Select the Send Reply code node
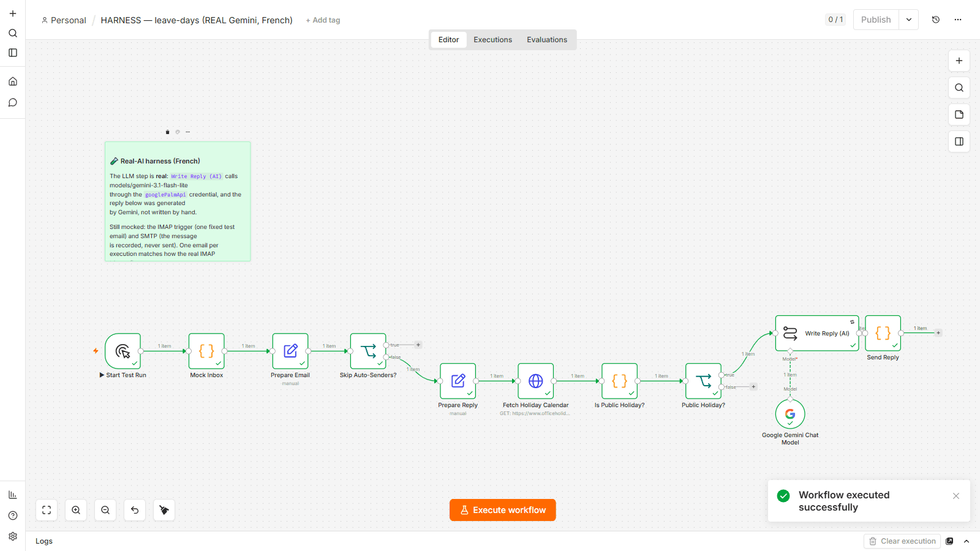This screenshot has width=980, height=551. click(x=883, y=333)
